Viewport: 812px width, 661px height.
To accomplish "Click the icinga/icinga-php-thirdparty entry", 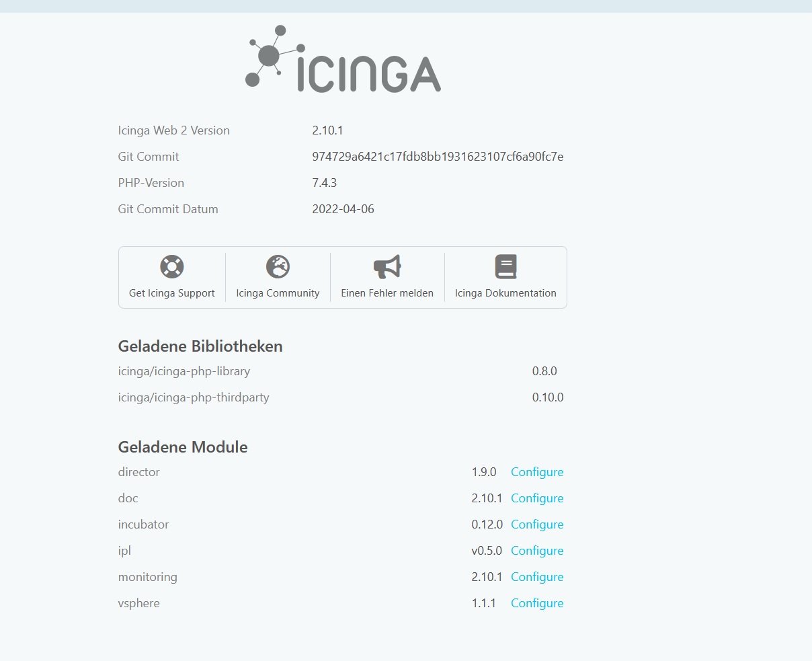I will coord(194,397).
